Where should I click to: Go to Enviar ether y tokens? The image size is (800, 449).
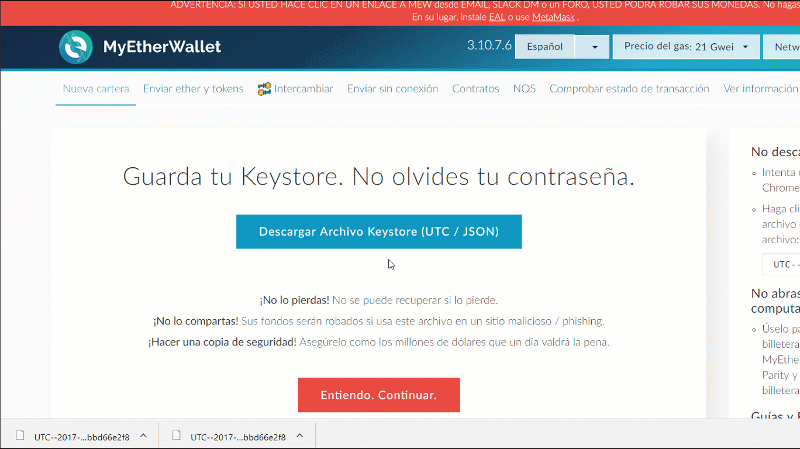193,89
